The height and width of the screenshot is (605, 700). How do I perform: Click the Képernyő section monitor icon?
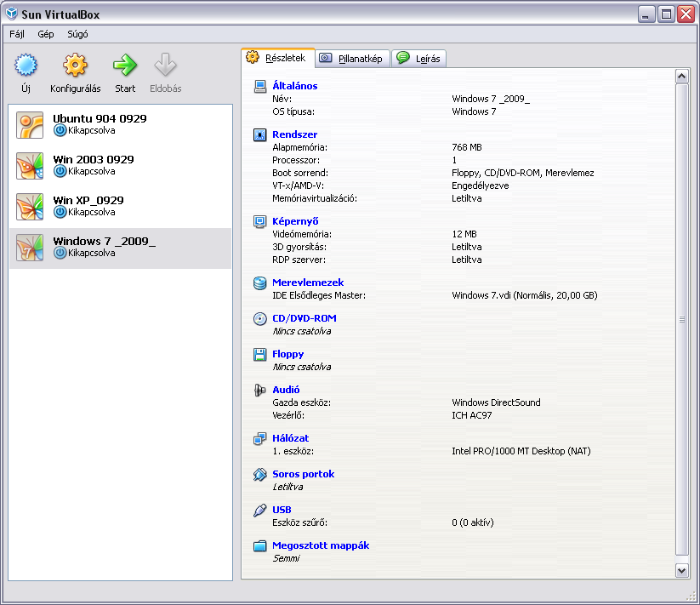[260, 221]
